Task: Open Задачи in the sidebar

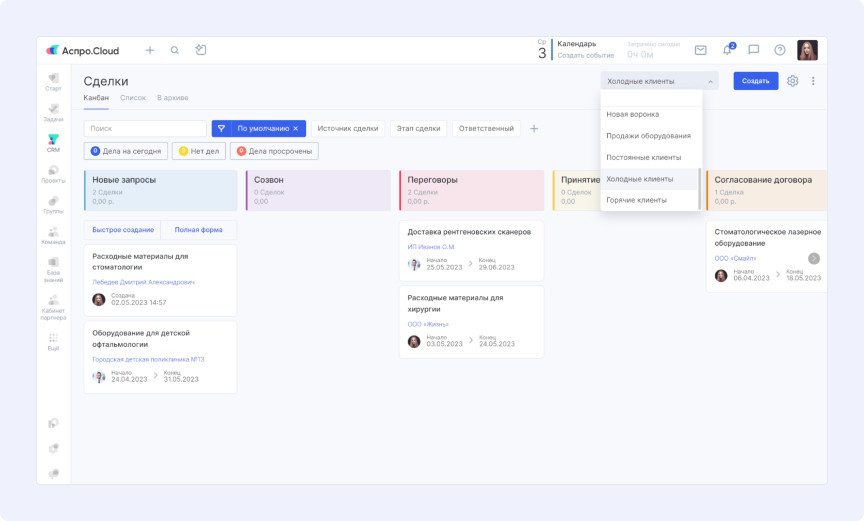Action: [53, 113]
